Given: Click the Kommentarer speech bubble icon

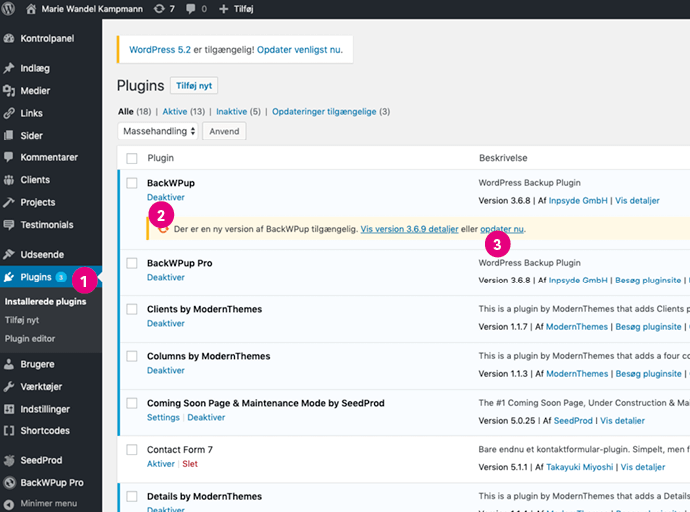Looking at the screenshot, I should point(9,157).
